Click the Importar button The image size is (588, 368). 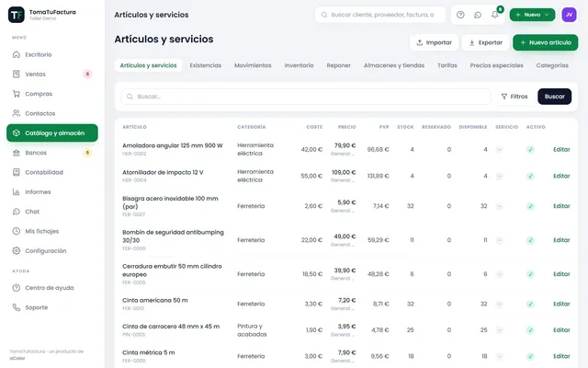coord(434,42)
